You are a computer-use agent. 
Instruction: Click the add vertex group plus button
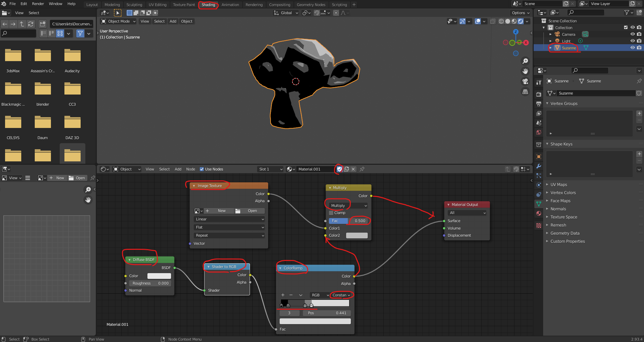639,113
